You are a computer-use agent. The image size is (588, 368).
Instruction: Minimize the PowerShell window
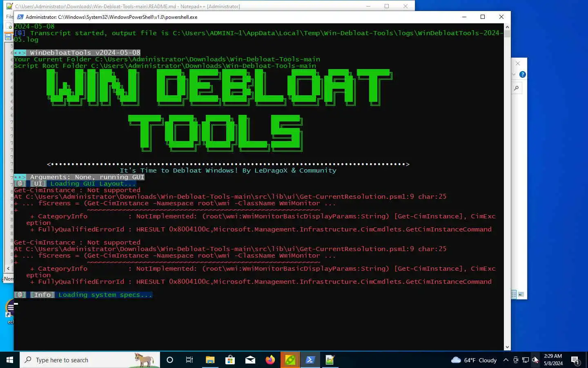tap(464, 17)
